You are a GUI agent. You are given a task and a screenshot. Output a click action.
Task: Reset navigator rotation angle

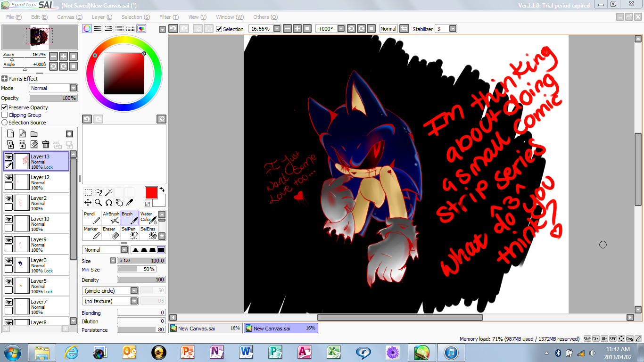74,66
